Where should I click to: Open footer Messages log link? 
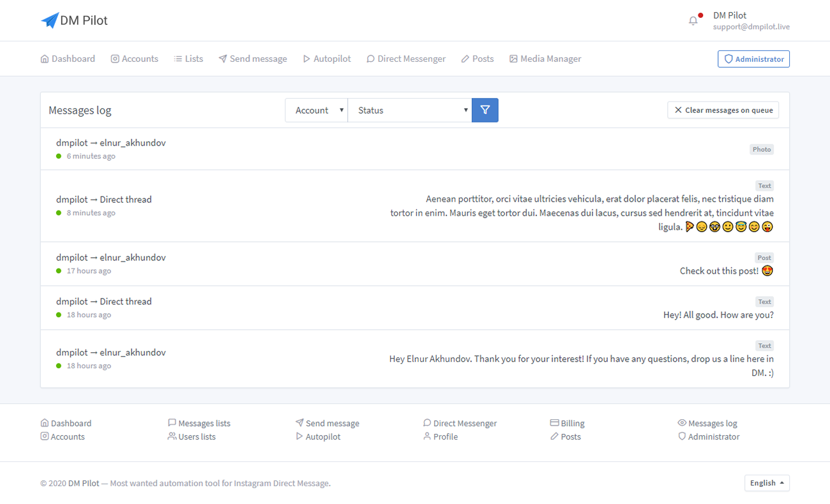tap(707, 423)
